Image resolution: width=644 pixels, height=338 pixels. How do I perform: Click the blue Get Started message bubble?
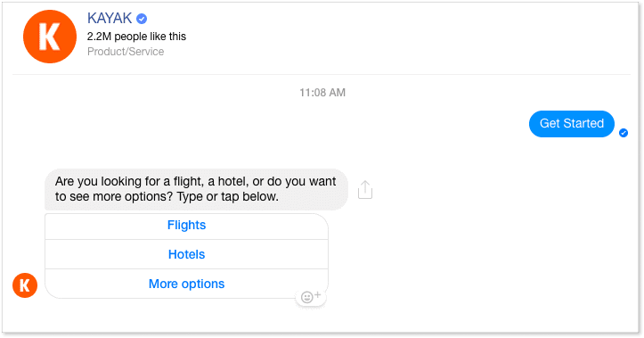point(572,123)
